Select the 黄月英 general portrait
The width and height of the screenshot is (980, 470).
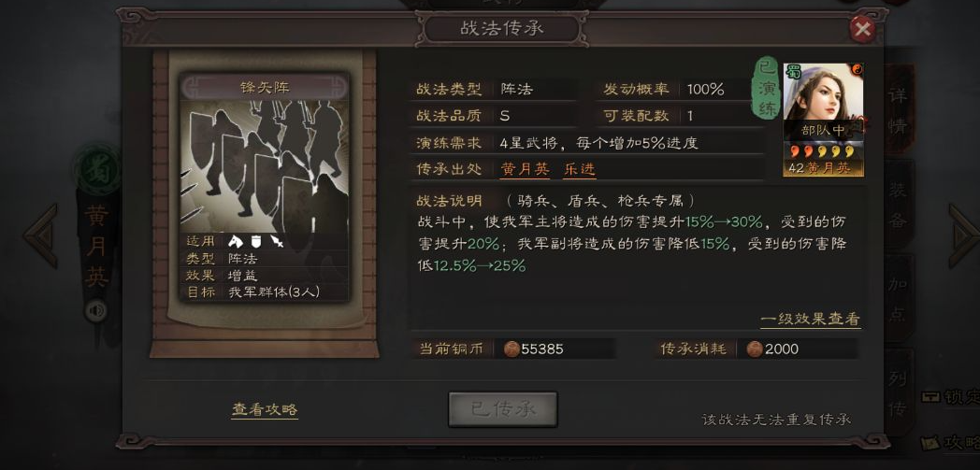click(823, 120)
